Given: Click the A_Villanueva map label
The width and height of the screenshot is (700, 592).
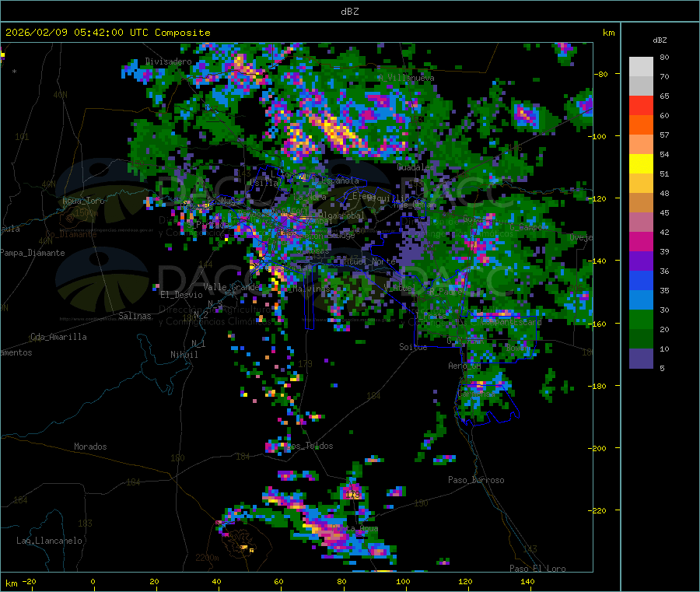Looking at the screenshot, I should click(x=406, y=78).
